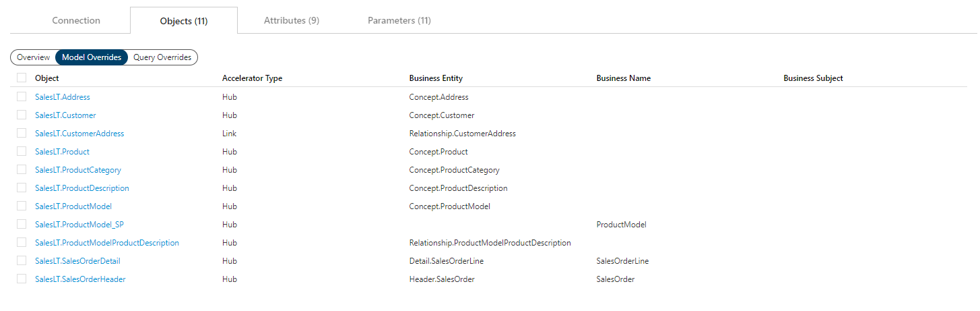This screenshot has width=980, height=311.
Task: Select the Model Overrides view toggle
Action: tap(92, 57)
